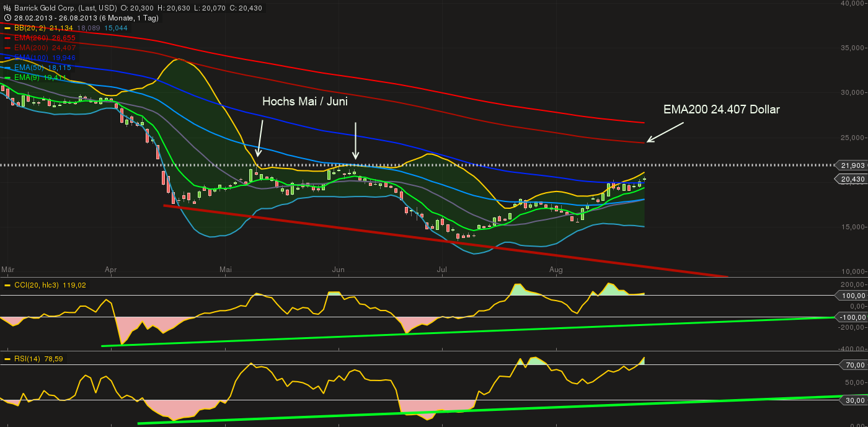
Task: Click the red EMA(260) legend marker
Action: 9,38
